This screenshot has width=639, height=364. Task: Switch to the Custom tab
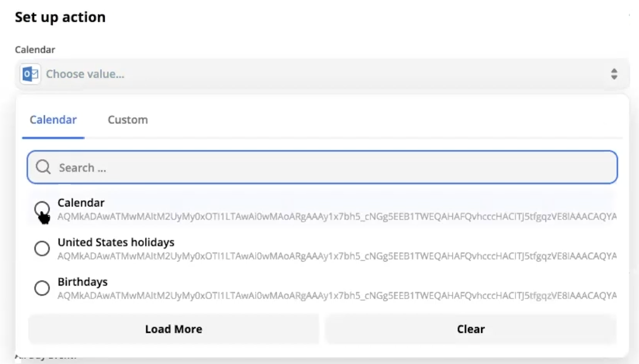(128, 120)
